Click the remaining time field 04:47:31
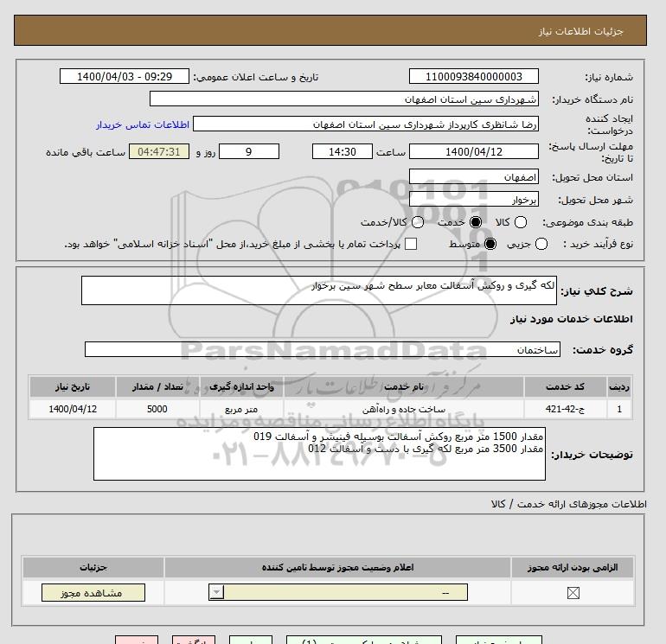Screen dimensions: 666x644 coord(159,152)
